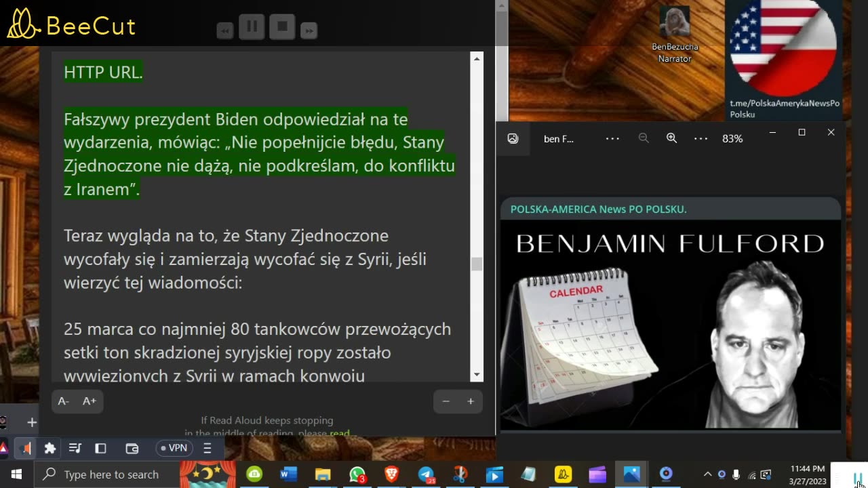Click the Windows taskbar search box
The width and height of the screenshot is (868, 488).
point(106,474)
